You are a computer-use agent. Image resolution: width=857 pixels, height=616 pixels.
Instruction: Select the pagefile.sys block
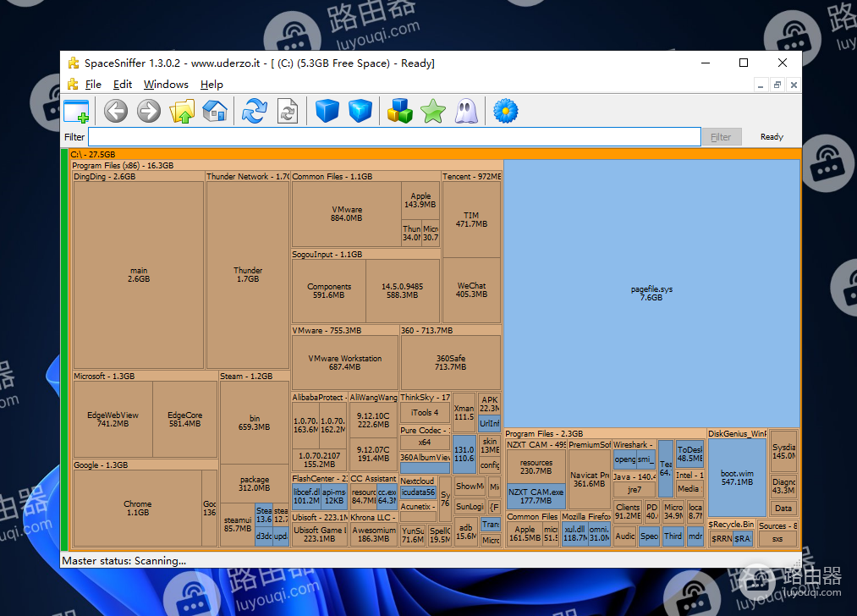[651, 293]
